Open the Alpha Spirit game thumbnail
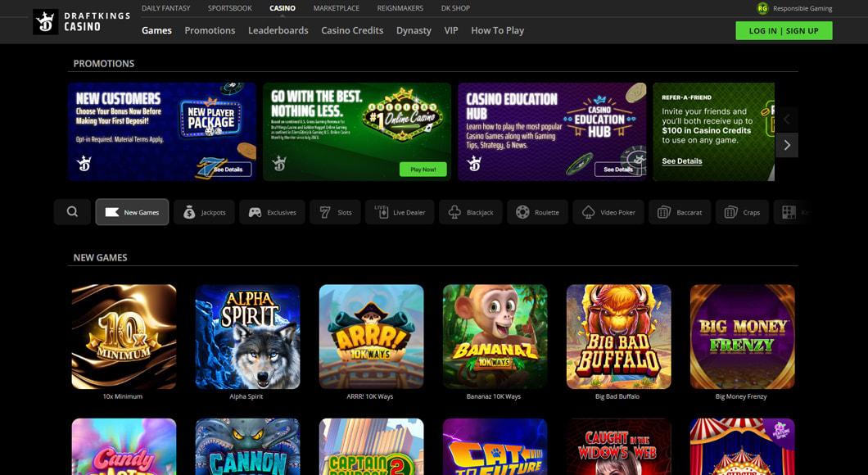868x475 pixels. click(247, 337)
